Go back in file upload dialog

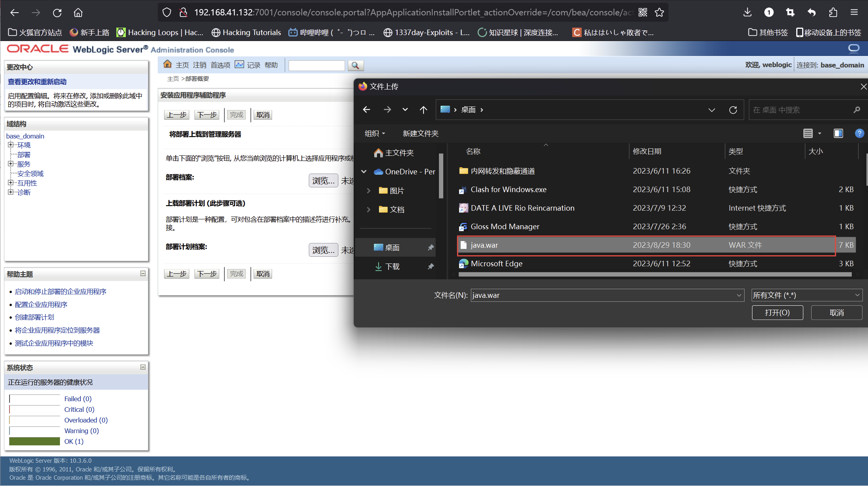(367, 110)
